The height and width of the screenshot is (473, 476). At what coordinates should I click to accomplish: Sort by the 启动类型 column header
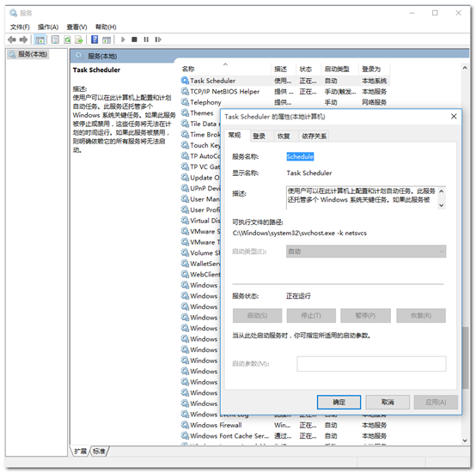point(340,70)
